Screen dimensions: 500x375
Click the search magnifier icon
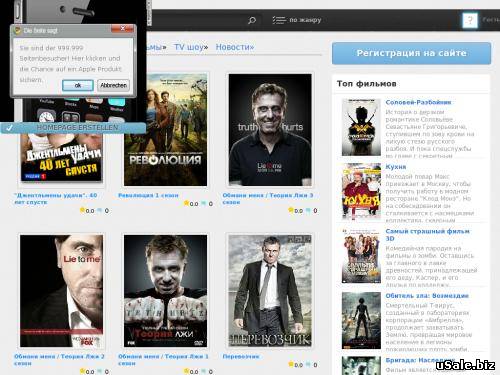tap(252, 20)
